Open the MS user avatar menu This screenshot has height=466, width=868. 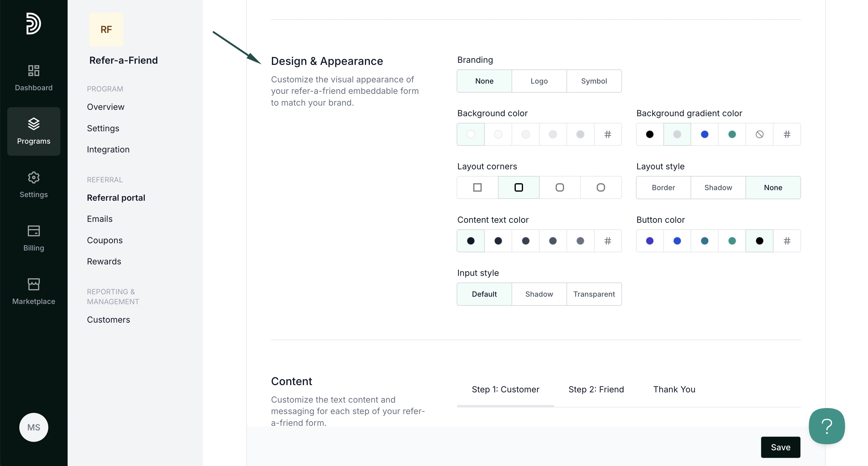coord(34,427)
